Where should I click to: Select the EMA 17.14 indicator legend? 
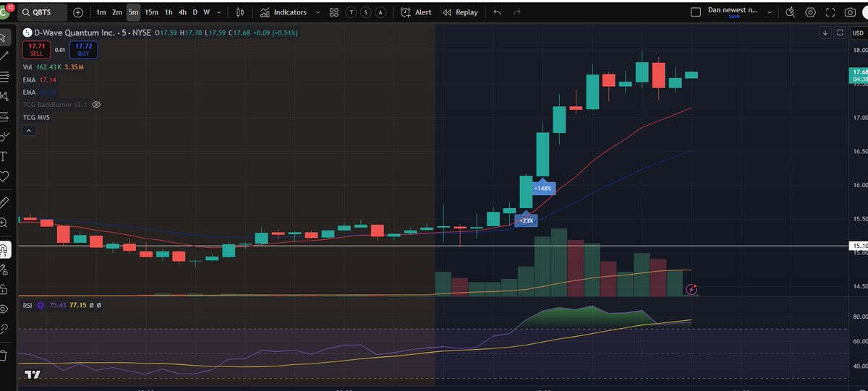[x=39, y=80]
